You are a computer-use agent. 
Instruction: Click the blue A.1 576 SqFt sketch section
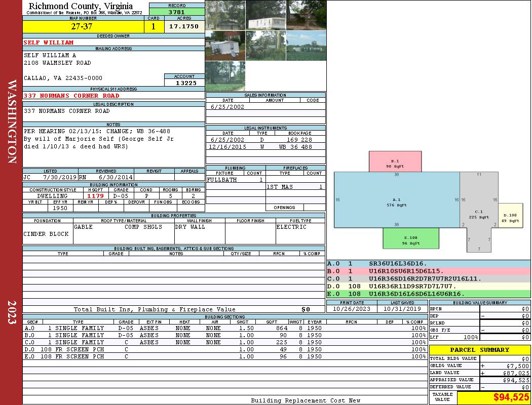click(x=397, y=200)
